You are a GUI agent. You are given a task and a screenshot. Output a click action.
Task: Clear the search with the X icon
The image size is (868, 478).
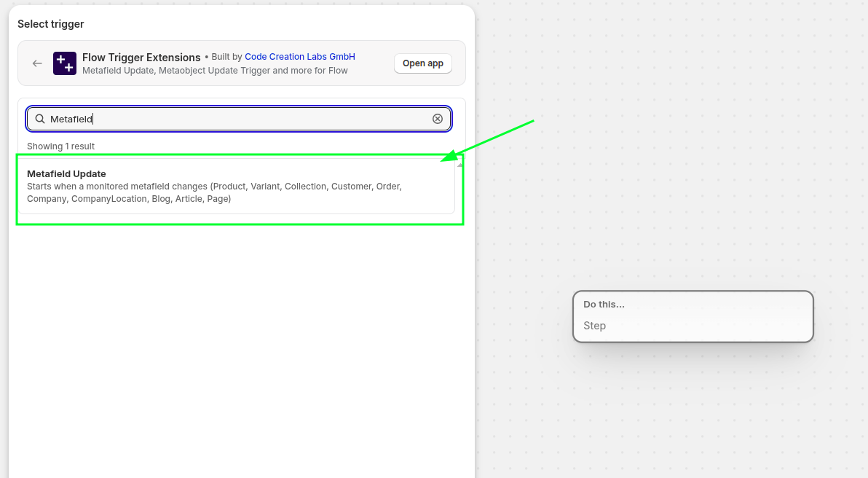(438, 119)
